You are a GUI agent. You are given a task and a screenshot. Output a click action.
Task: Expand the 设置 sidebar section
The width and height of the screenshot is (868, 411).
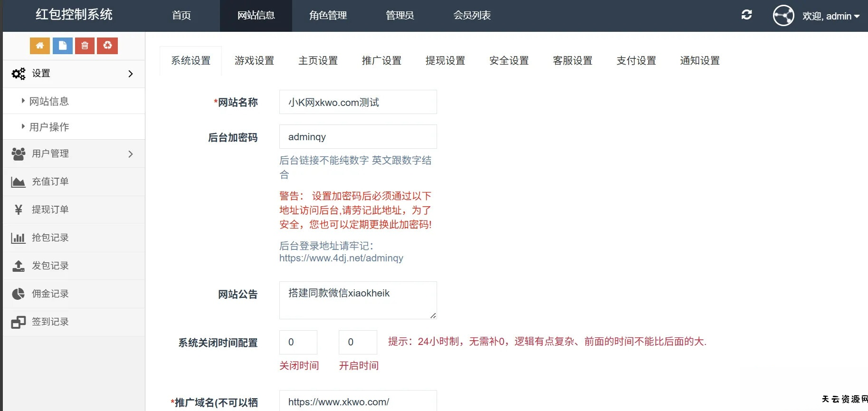[x=74, y=74]
